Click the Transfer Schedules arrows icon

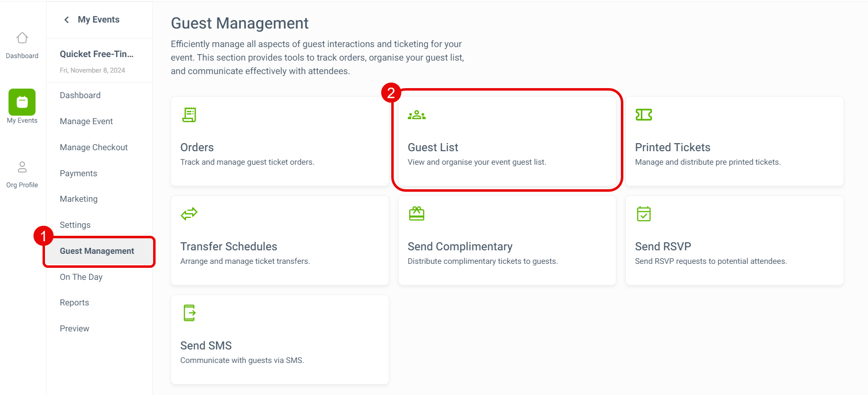(x=189, y=214)
